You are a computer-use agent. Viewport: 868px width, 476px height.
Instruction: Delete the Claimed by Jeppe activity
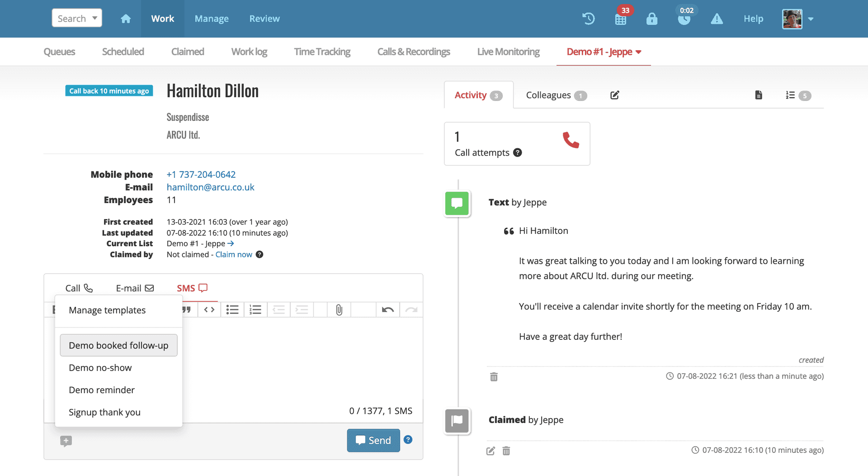click(506, 451)
